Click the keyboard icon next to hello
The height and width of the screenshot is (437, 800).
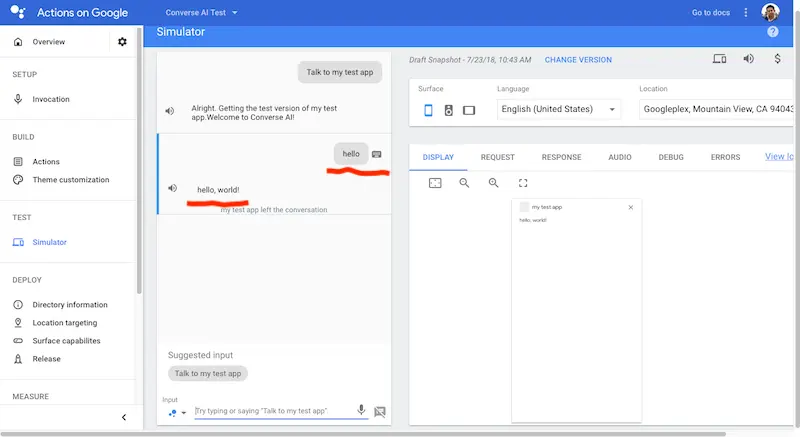377,154
